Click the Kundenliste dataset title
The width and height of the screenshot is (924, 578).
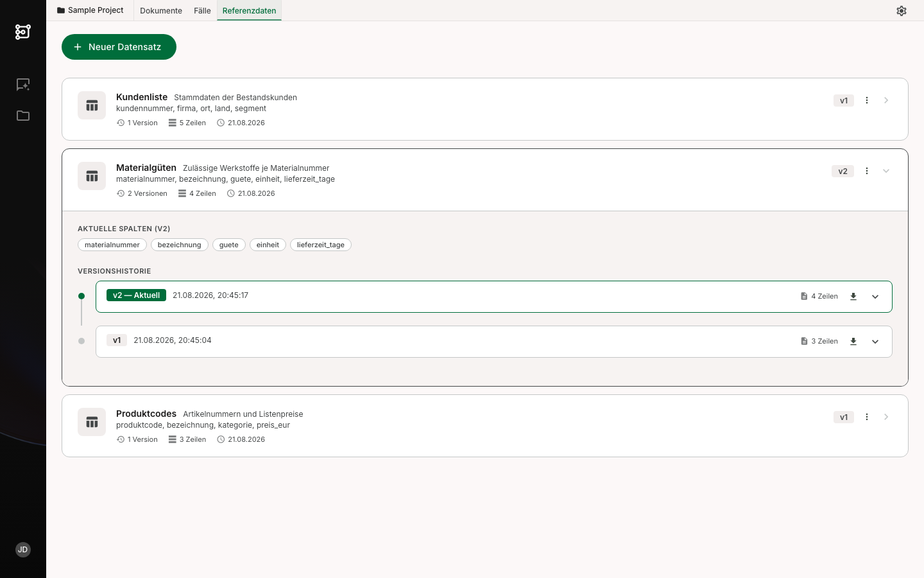142,97
